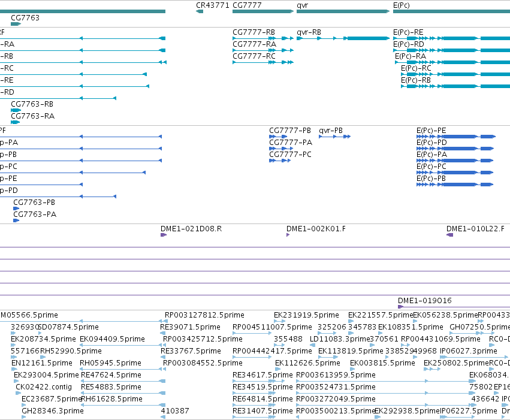Select the CG7777-RB transcript label
Screen dimensions: 510x420
[254, 32]
